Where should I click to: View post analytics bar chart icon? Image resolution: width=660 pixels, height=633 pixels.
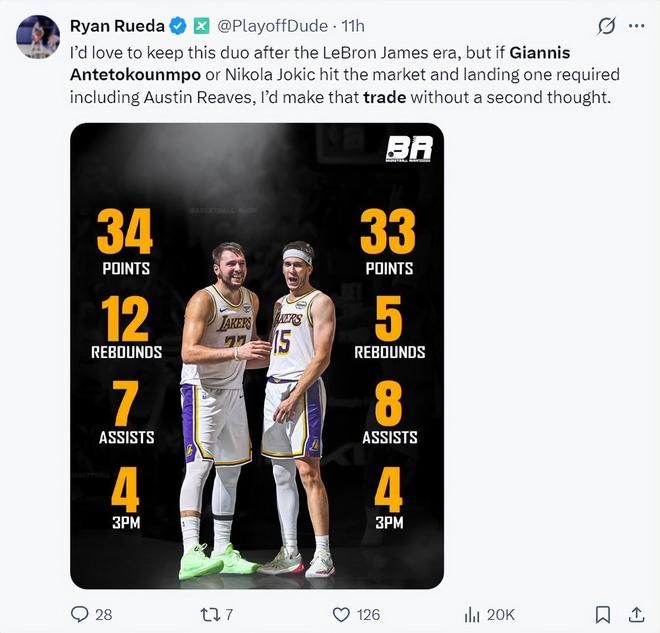473,614
